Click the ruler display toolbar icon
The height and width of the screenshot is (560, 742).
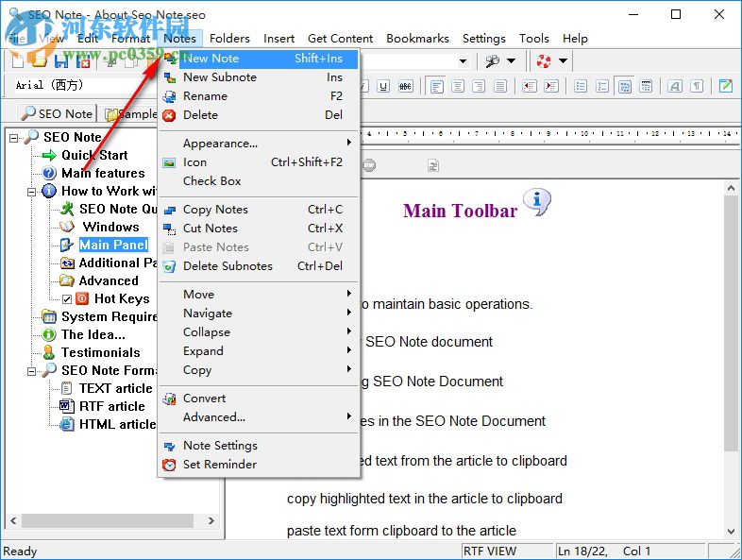pos(646,86)
